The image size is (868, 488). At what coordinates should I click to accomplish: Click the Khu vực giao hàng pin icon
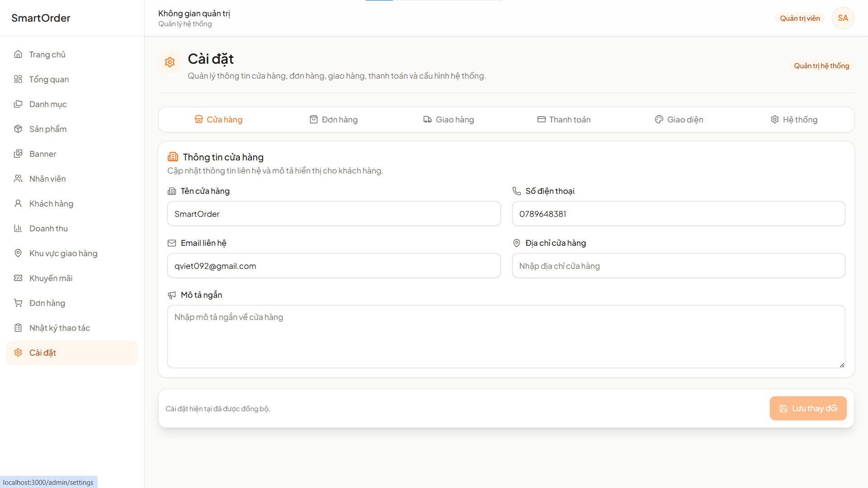click(x=18, y=253)
